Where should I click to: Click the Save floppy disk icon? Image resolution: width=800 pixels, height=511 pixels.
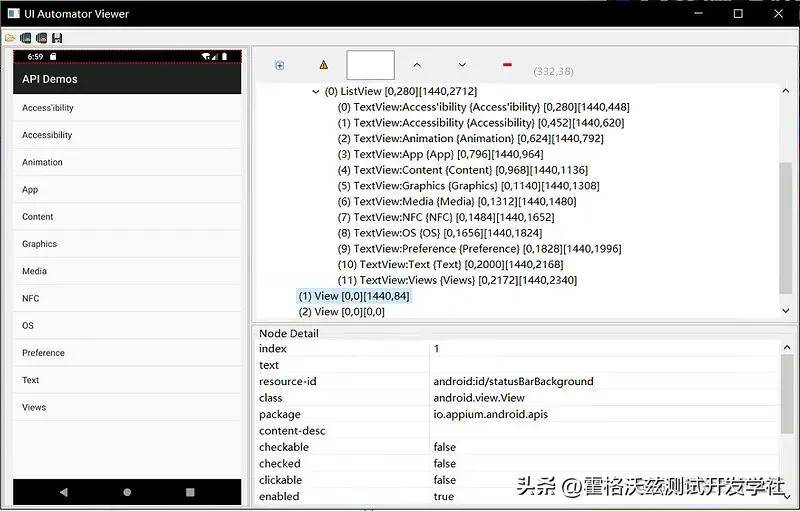(58, 38)
